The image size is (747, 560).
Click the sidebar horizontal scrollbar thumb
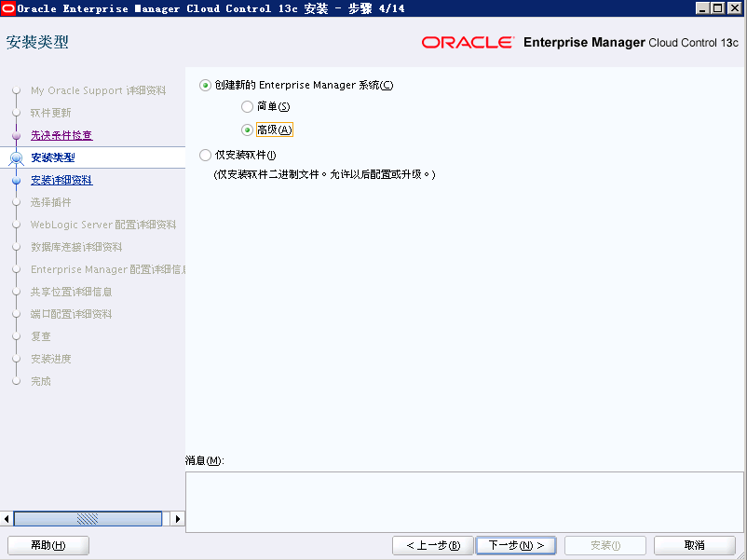88,519
